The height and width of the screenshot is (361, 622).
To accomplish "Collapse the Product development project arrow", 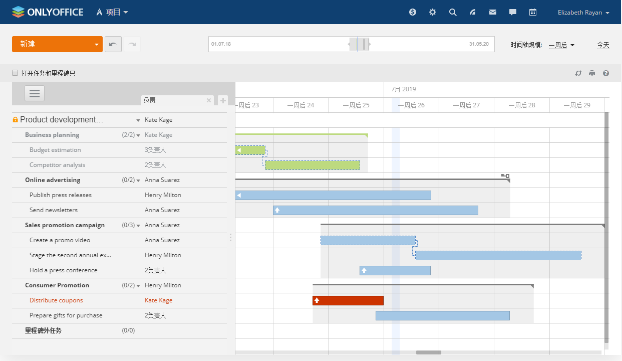I will click(138, 120).
